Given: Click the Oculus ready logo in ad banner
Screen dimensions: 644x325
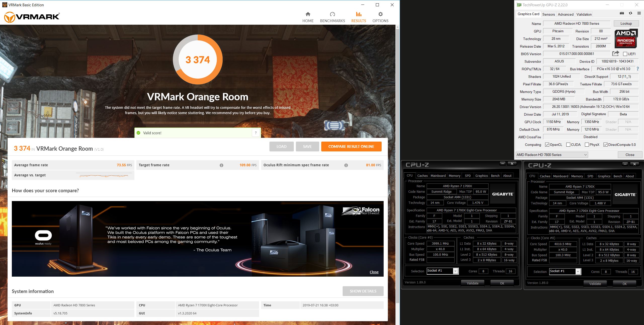Looking at the screenshot, I should pos(43,237).
